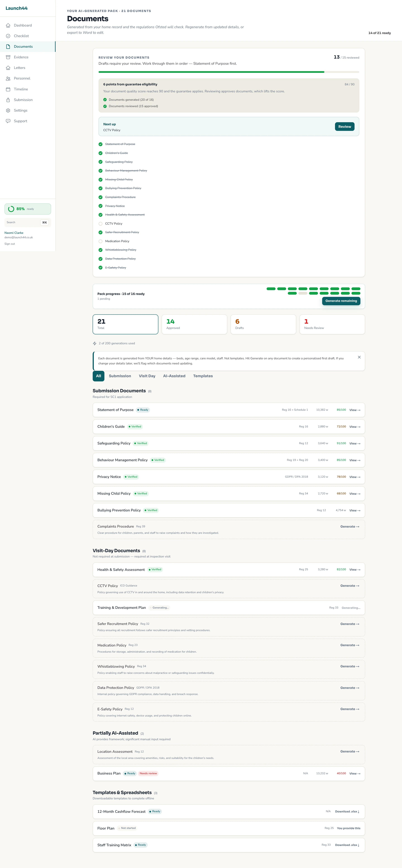Click the Launch44 logo

(x=16, y=8)
